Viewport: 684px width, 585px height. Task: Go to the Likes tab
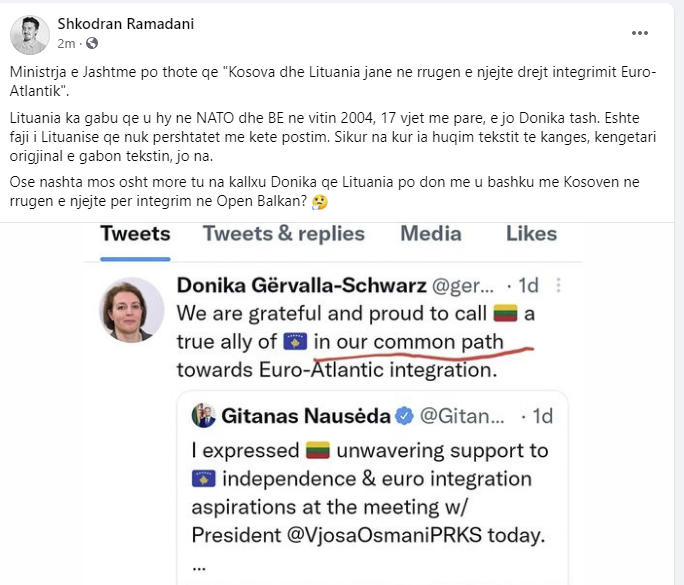tap(531, 233)
